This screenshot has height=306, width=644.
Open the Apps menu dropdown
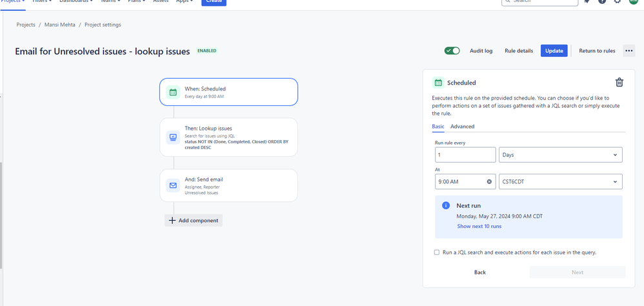click(x=185, y=1)
